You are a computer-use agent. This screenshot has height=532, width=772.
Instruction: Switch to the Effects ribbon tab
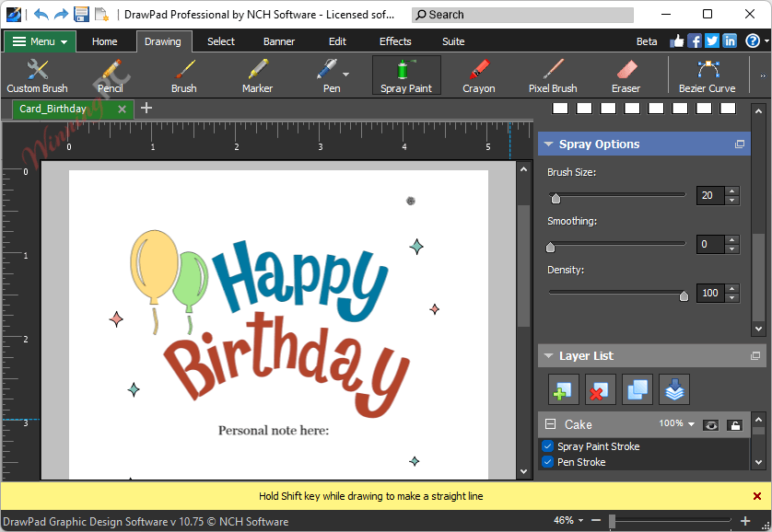(x=395, y=41)
